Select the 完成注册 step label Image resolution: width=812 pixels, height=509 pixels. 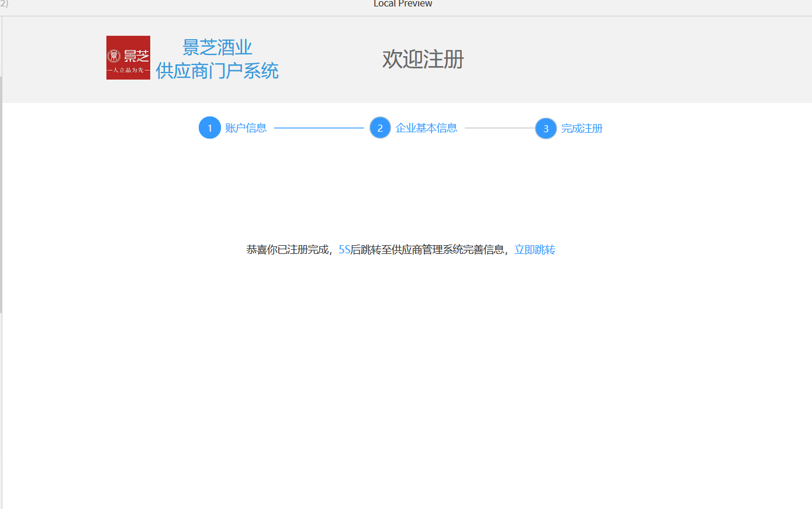tap(582, 128)
